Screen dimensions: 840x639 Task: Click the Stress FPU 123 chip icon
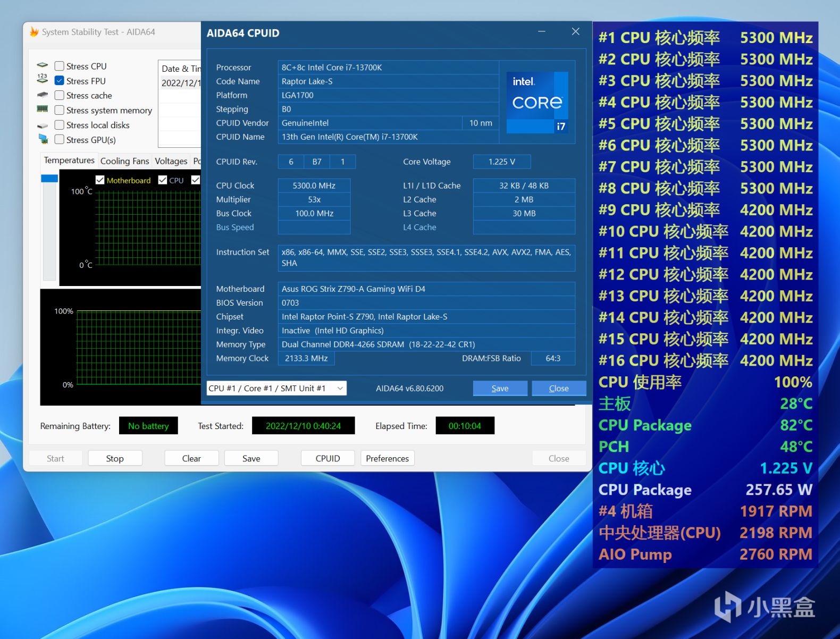pos(43,79)
